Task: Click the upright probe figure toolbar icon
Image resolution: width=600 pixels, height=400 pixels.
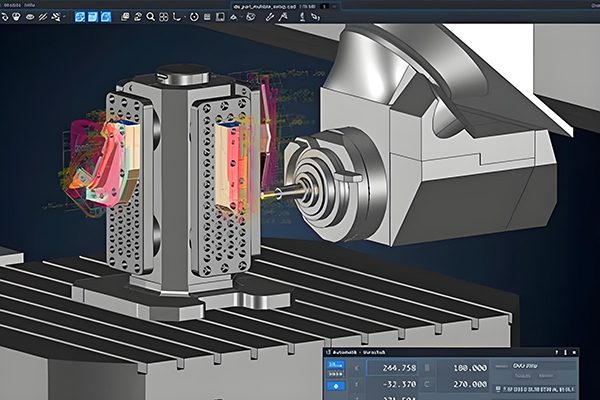Action: click(x=302, y=17)
